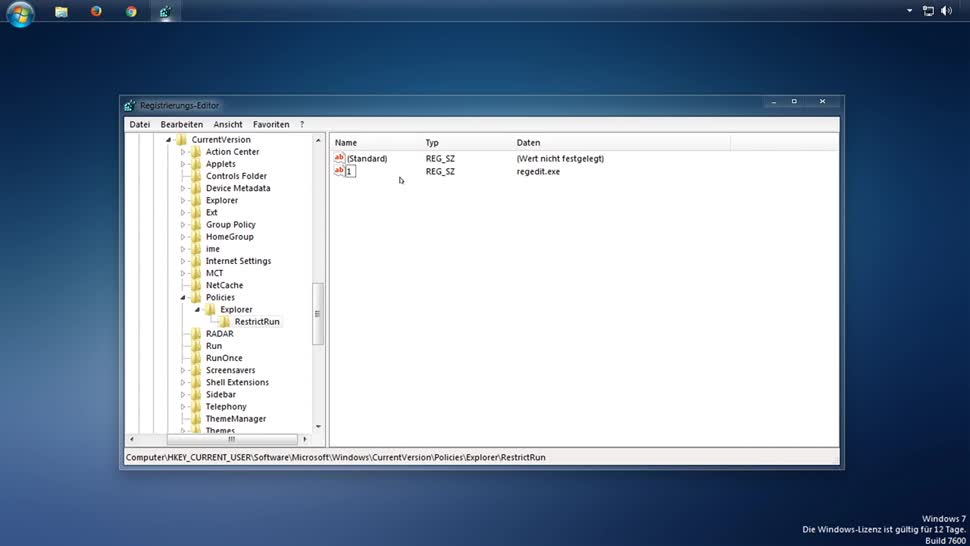Viewport: 970px width, 546px height.
Task: Expand the Internet Settings node
Action: click(x=182, y=261)
